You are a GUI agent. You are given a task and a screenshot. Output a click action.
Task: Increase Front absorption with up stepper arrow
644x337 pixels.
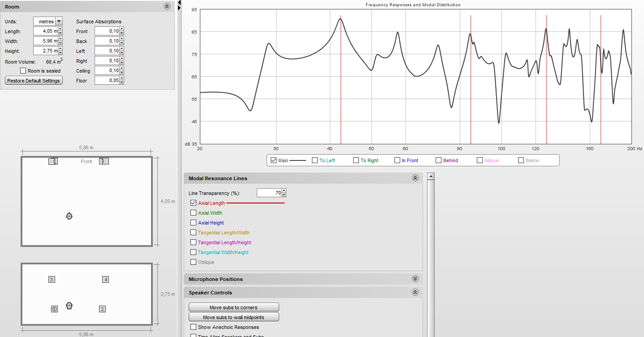pyautogui.click(x=121, y=30)
